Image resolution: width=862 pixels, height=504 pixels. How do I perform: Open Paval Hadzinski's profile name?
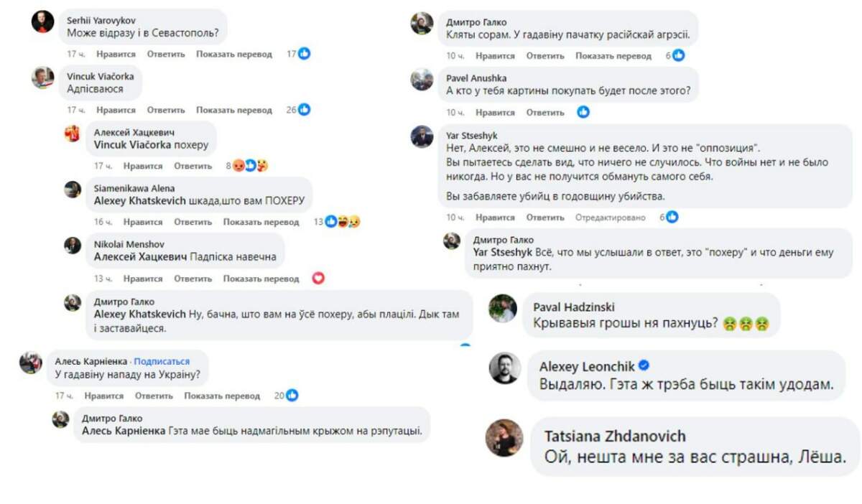(x=573, y=307)
